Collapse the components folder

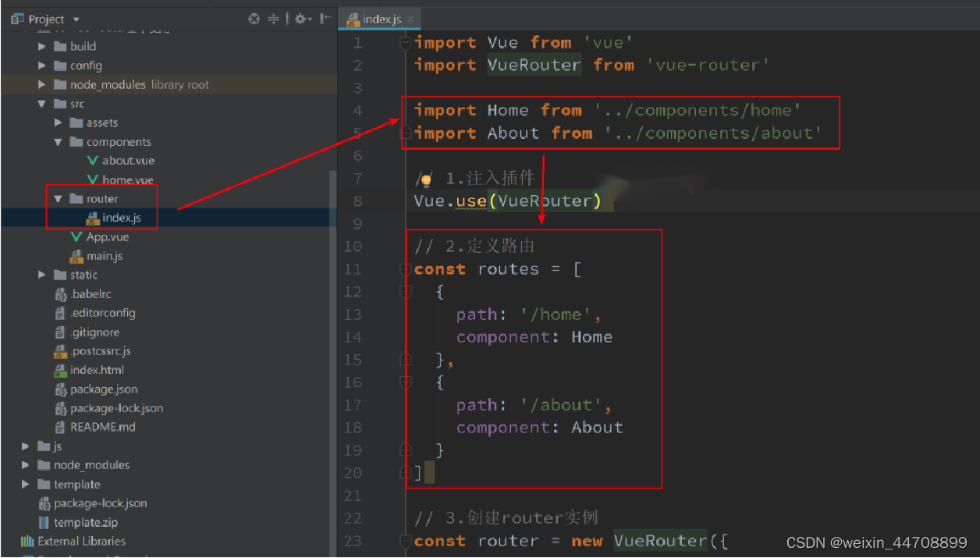click(x=56, y=141)
